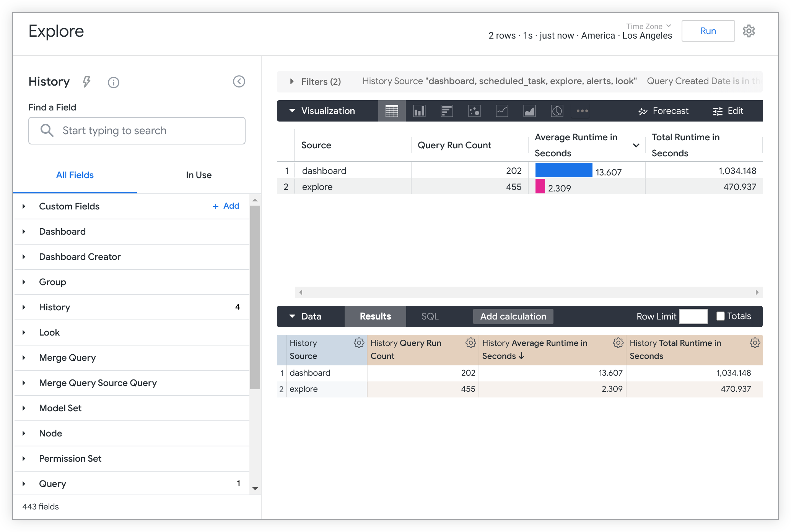Viewport: 791px width, 532px height.
Task: Enable the Totals checkbox
Action: (x=721, y=316)
